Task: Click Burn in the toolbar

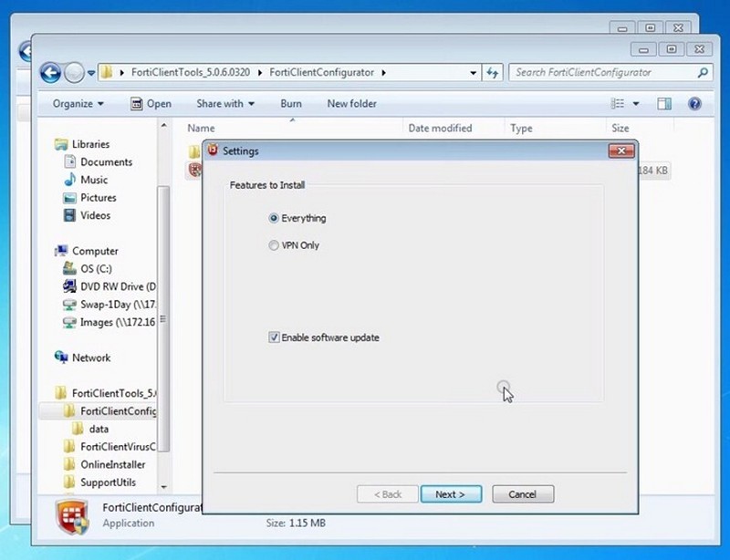Action: (x=291, y=104)
